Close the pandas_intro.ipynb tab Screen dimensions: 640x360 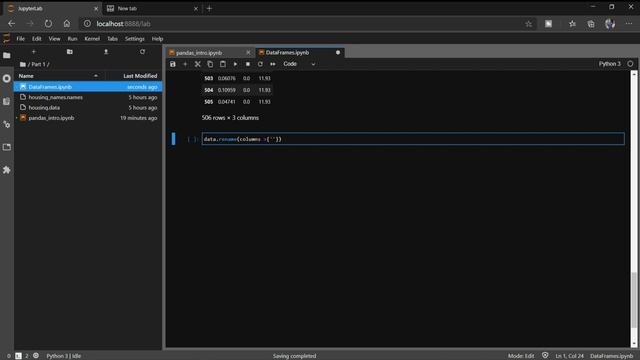248,53
